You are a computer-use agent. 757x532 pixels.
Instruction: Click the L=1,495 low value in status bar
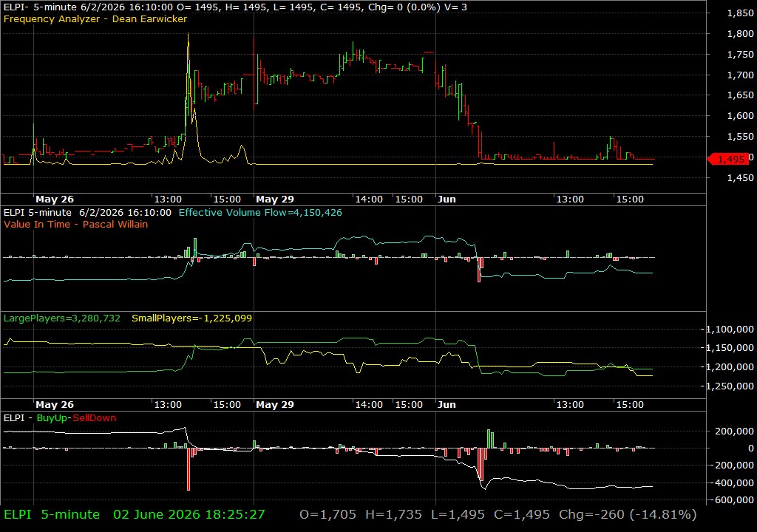tap(458, 514)
